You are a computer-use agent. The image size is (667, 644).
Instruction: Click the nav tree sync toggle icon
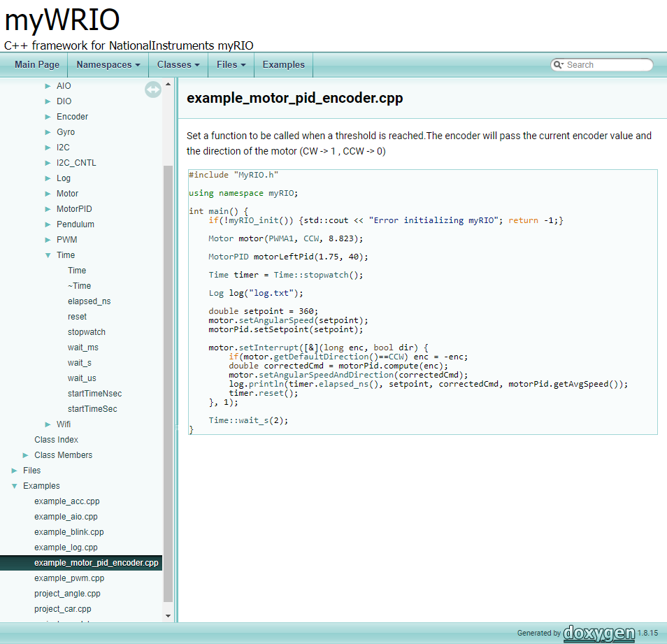pyautogui.click(x=152, y=90)
